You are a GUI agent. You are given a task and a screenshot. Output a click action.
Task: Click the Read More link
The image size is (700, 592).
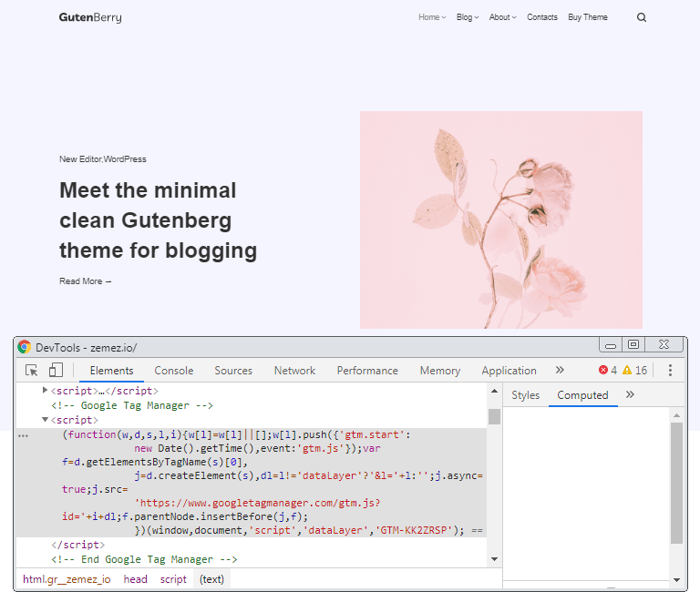pos(86,281)
